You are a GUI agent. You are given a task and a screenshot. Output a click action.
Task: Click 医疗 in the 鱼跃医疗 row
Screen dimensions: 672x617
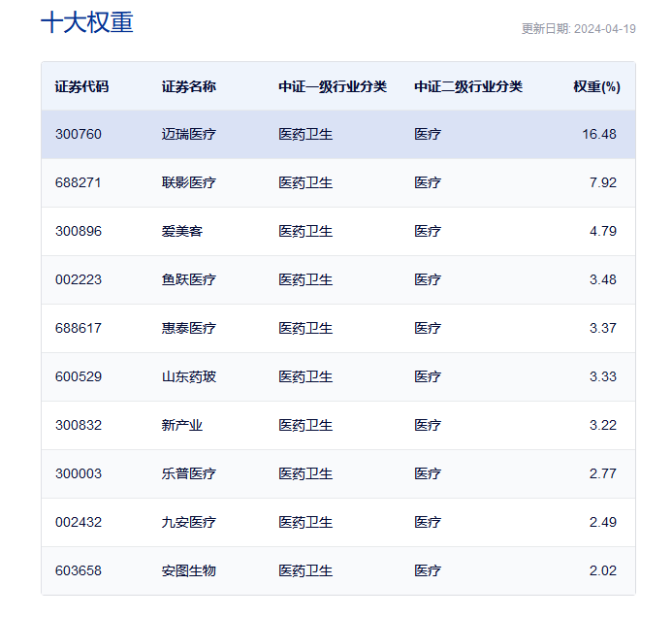[428, 279]
